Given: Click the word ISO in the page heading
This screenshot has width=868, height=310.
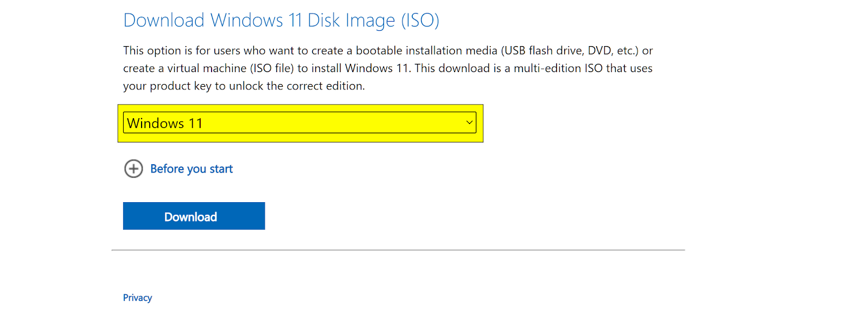Looking at the screenshot, I should coord(420,21).
